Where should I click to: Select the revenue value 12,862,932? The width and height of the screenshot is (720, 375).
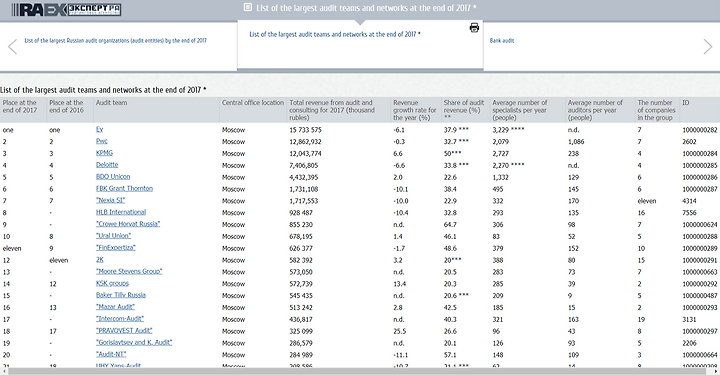(x=305, y=142)
